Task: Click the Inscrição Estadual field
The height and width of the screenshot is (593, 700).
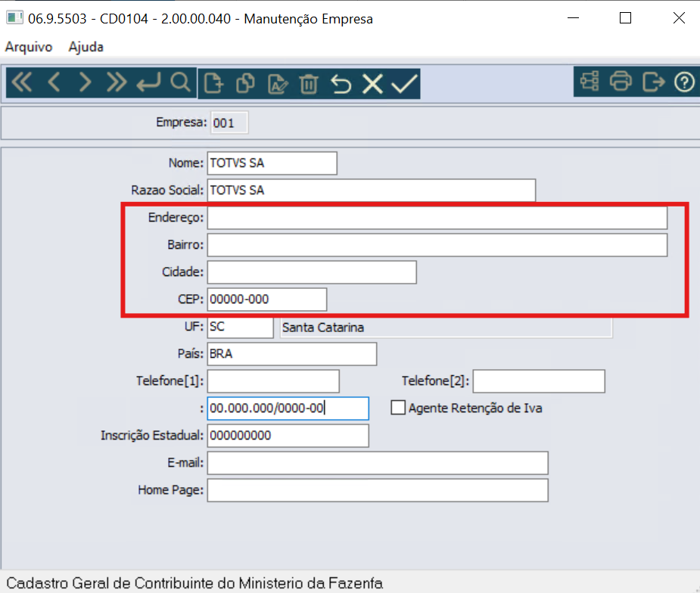Action: click(288, 436)
